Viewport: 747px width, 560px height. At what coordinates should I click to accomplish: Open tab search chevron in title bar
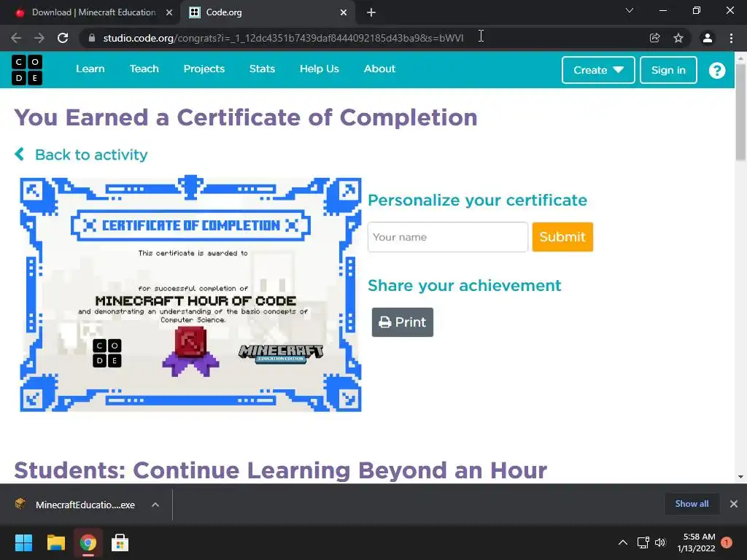tap(630, 10)
